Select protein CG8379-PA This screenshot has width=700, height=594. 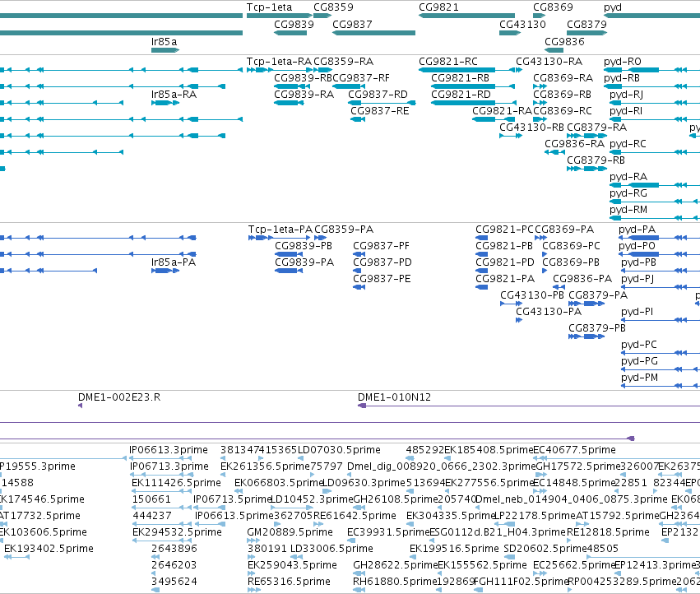pos(598,295)
